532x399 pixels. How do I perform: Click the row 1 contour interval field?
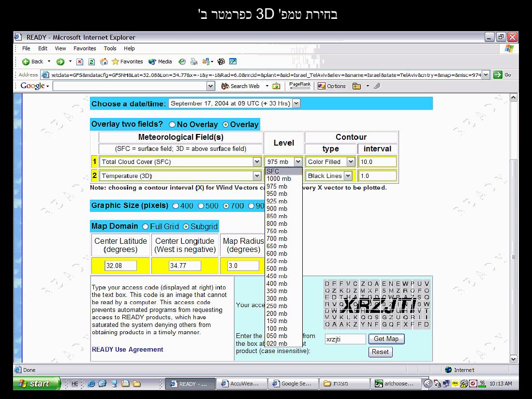pos(377,162)
